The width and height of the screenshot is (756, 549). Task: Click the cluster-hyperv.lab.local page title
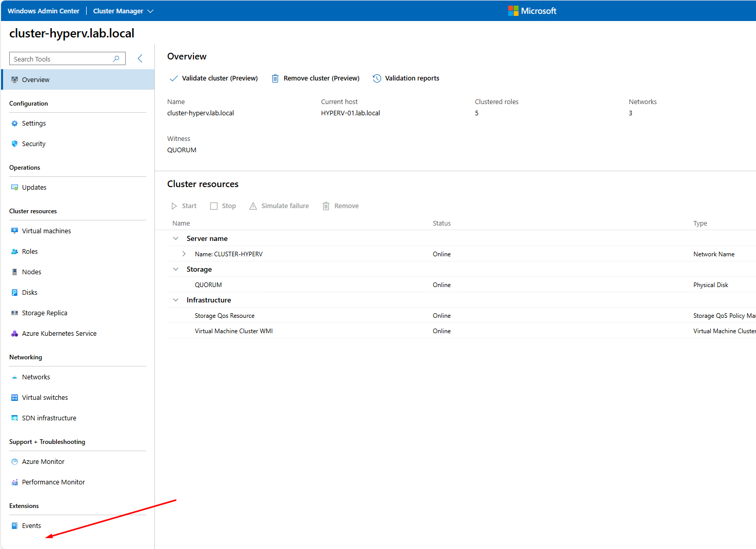(x=72, y=33)
